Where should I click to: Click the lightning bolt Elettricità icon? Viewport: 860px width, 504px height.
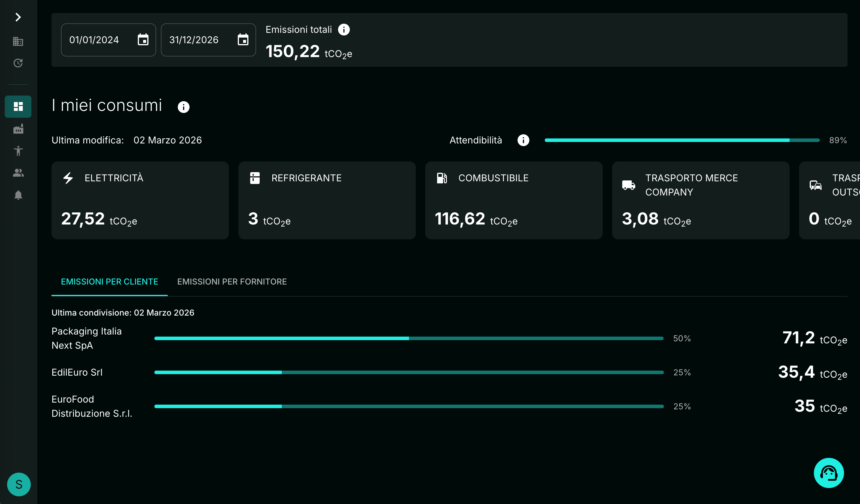point(68,178)
